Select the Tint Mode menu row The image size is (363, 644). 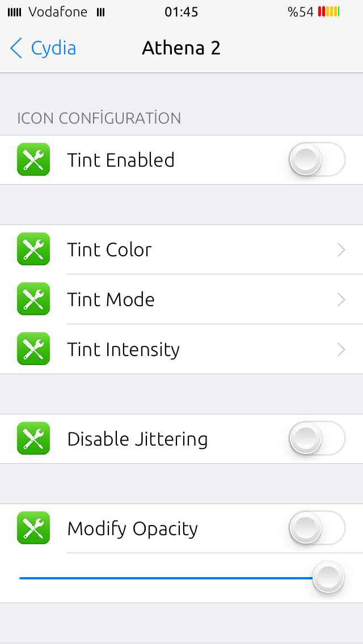(x=181, y=299)
